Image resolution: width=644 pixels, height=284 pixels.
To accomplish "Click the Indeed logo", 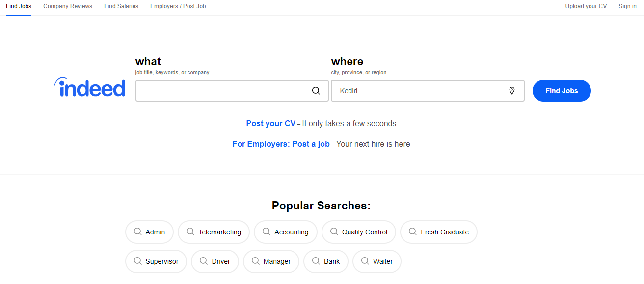I will coord(90,88).
